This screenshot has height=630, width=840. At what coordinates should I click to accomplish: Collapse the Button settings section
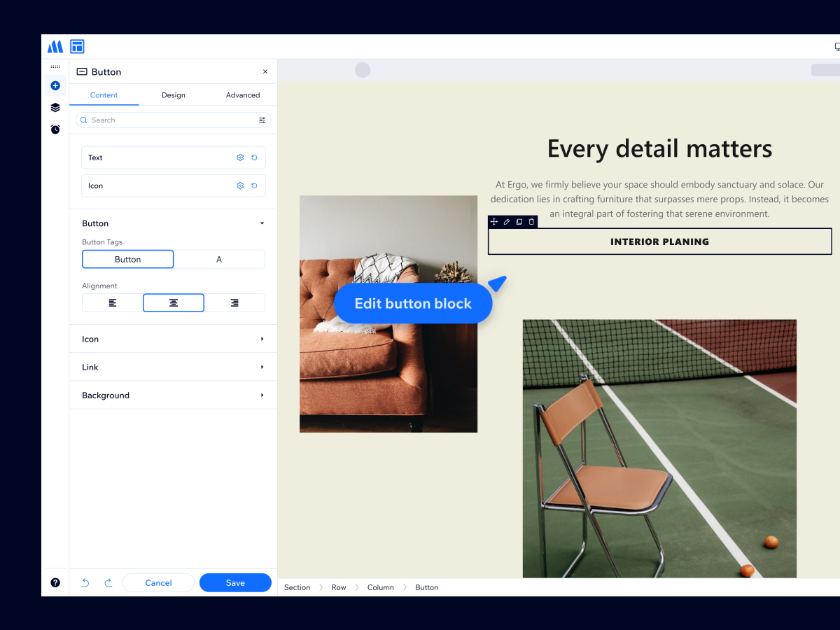(262, 223)
